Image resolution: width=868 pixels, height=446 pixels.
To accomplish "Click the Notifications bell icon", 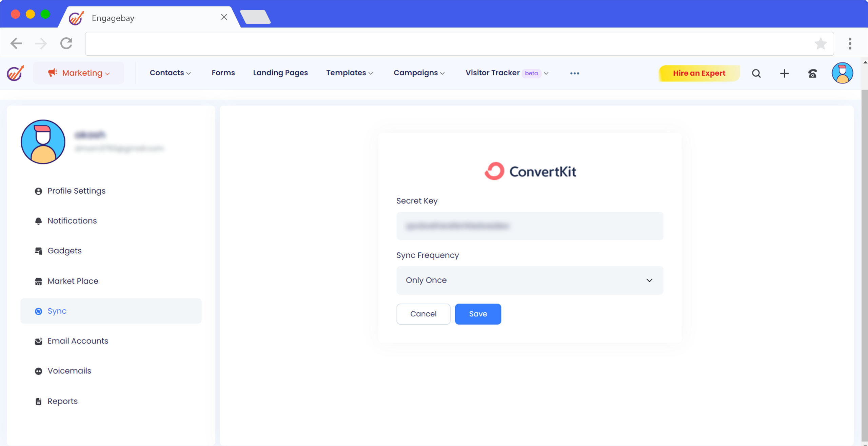I will pos(38,221).
